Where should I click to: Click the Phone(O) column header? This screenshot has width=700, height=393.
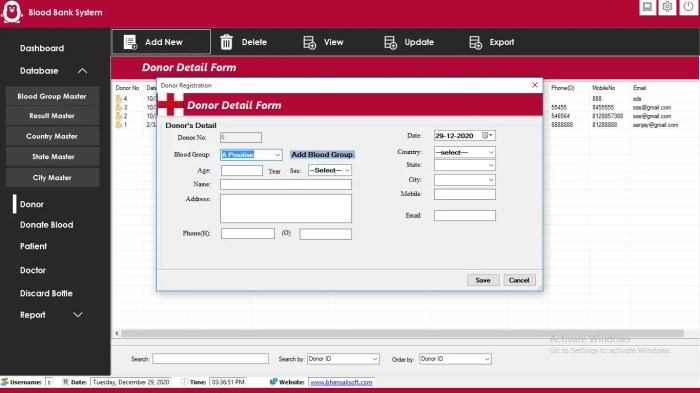(562, 88)
